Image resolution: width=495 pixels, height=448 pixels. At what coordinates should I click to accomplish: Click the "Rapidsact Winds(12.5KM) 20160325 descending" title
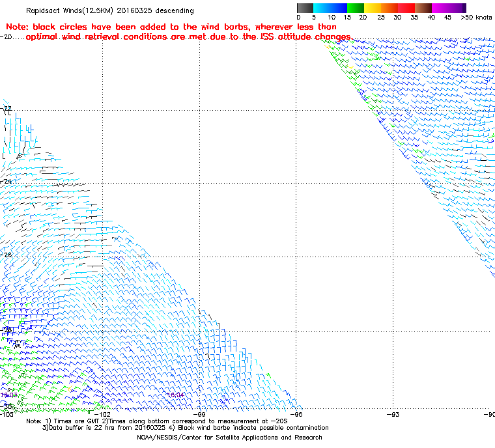click(110, 10)
